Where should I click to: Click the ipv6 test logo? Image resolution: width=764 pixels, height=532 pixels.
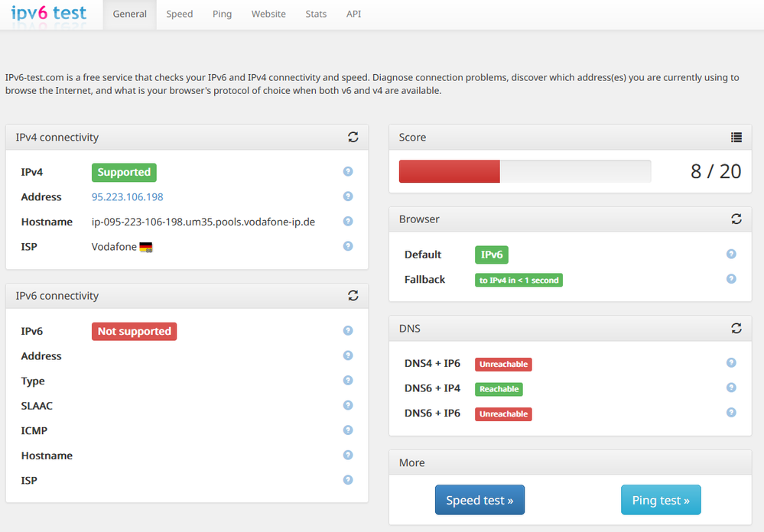(49, 13)
